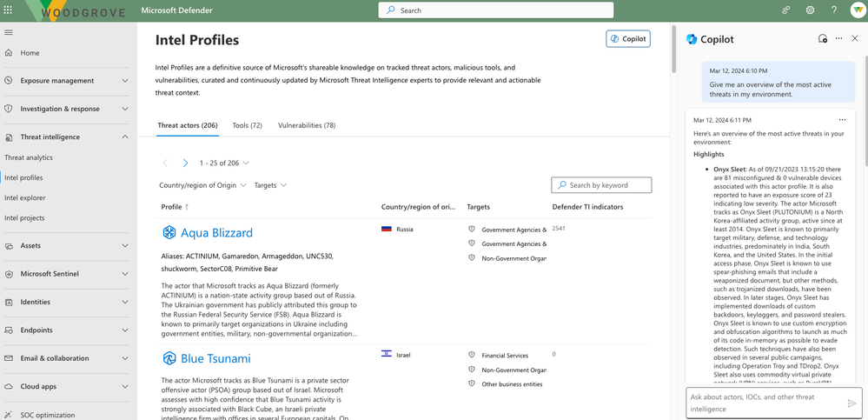The width and height of the screenshot is (868, 420).
Task: Open Settings gear in top bar
Action: tap(810, 10)
